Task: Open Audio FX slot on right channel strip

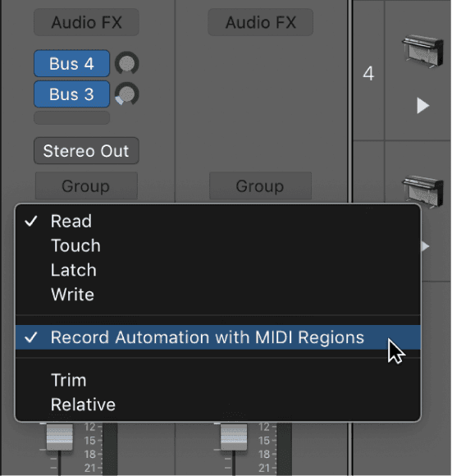Action: 261,22
